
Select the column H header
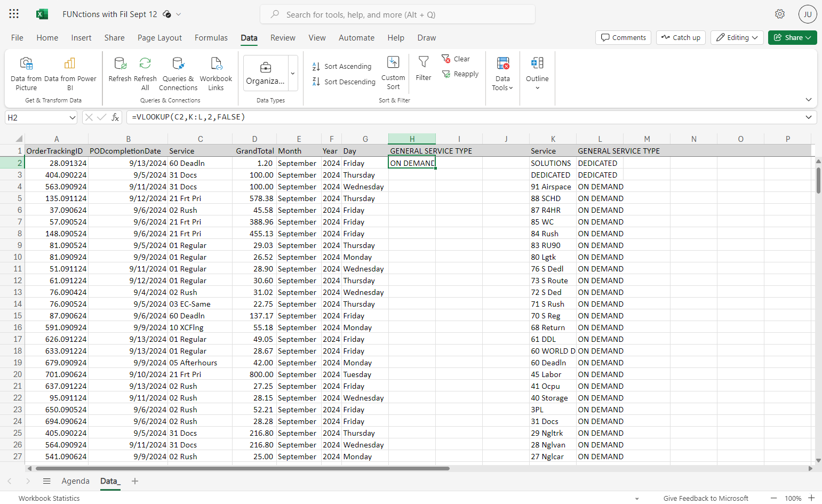[x=412, y=139]
